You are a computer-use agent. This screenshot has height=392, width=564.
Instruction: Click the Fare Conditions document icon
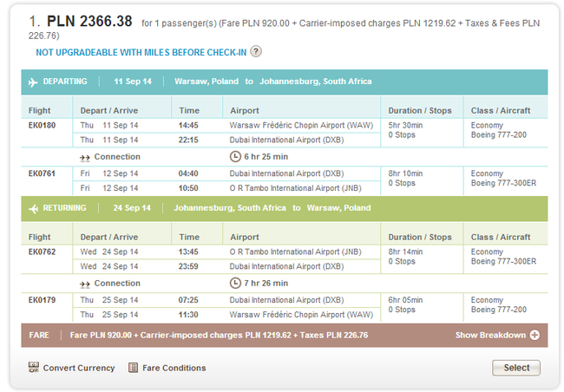133,368
